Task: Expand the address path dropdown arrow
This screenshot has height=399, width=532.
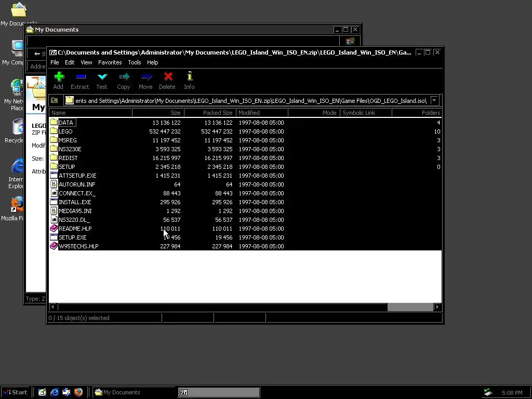Action: tap(434, 100)
